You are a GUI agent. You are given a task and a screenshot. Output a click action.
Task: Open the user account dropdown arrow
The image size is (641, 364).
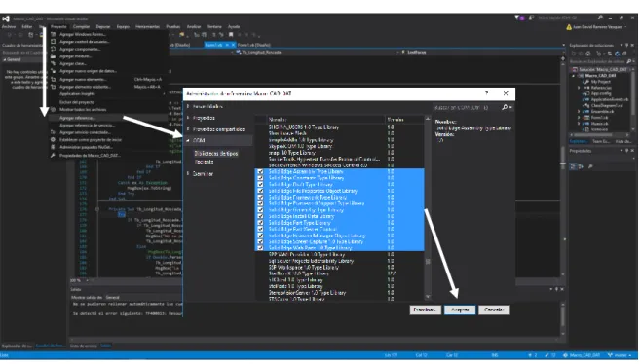(x=626, y=27)
